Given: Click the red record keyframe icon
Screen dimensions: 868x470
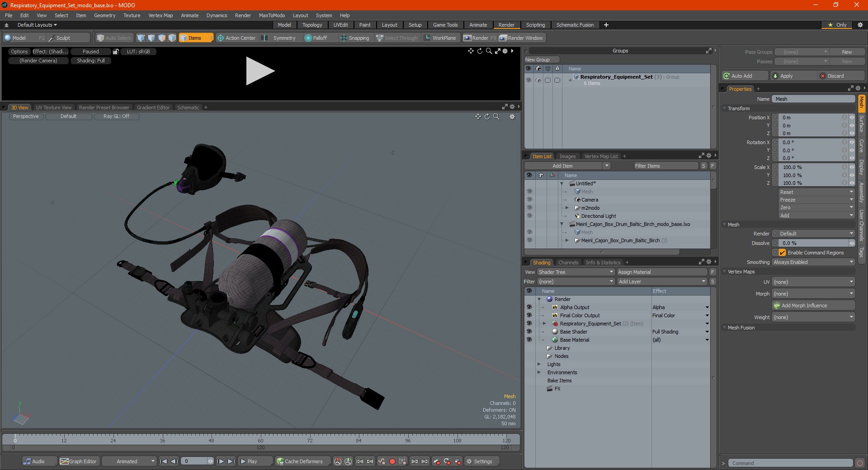Looking at the screenshot, I should tap(392, 461).
